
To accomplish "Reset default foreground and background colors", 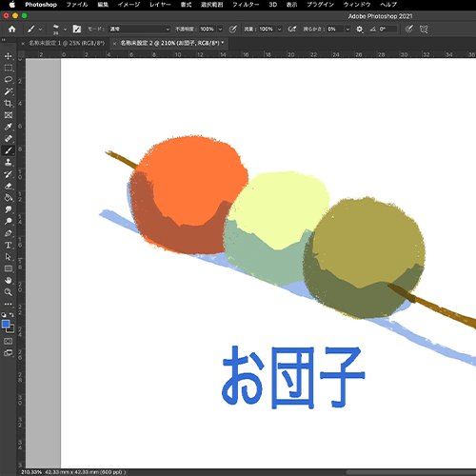I will coord(4,315).
